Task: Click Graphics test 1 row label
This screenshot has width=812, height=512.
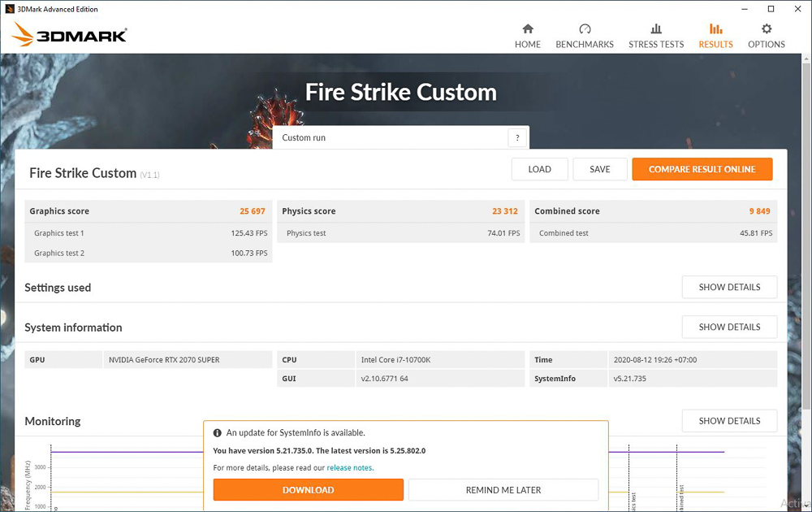Action: click(59, 233)
